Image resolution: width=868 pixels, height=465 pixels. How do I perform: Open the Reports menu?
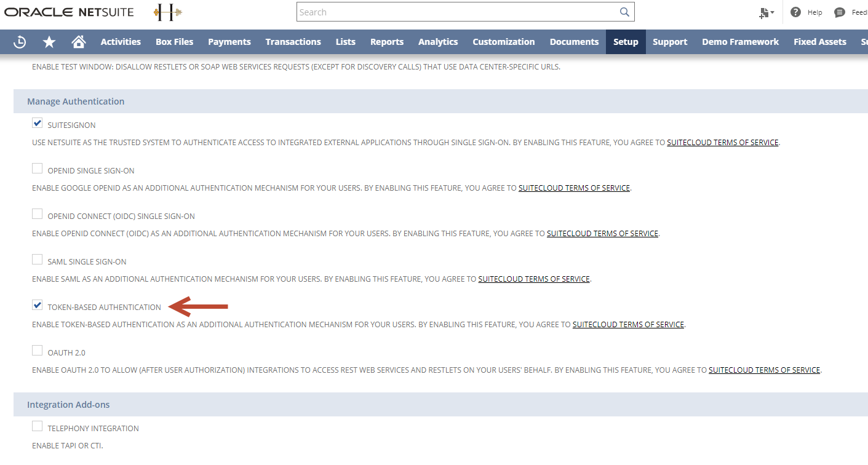coord(387,42)
